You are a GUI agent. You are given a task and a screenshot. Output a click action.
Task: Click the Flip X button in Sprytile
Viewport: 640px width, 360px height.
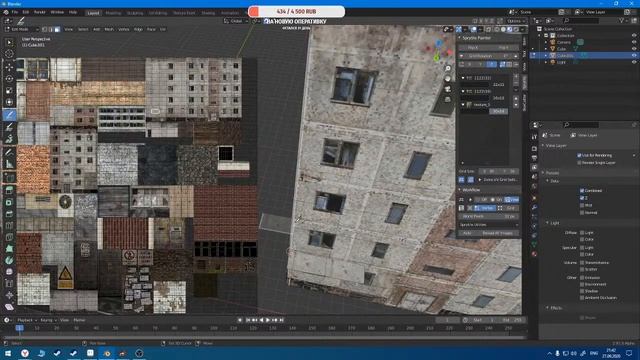tap(473, 47)
